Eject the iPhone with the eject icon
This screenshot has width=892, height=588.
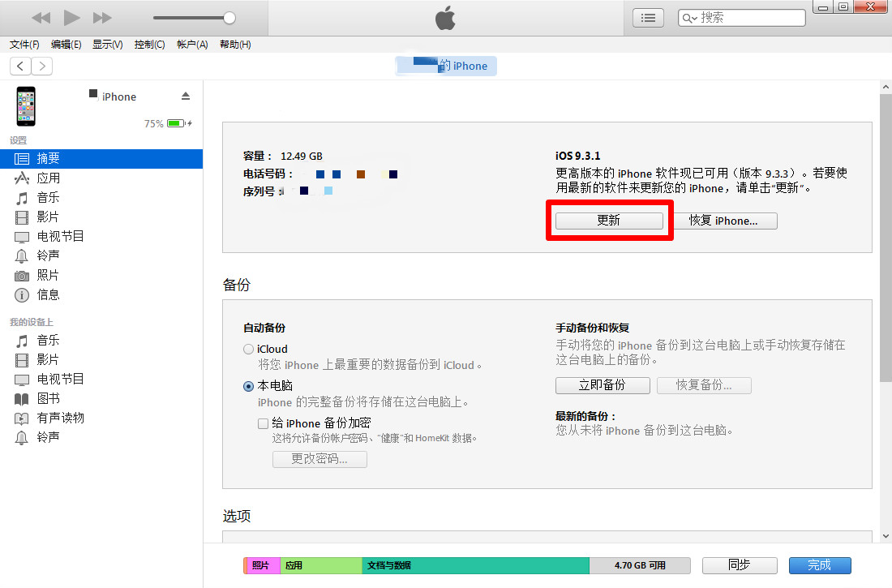click(x=186, y=97)
